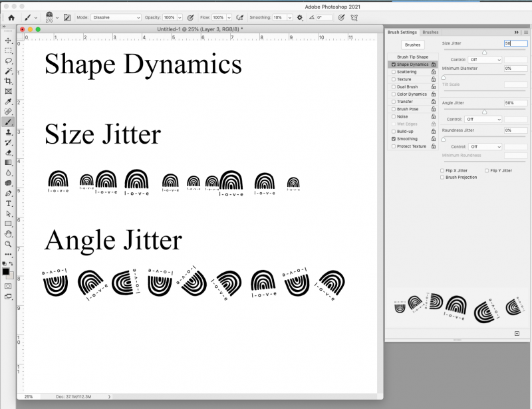The width and height of the screenshot is (532, 409).
Task: Select the Clone Stamp tool
Action: [x=8, y=132]
